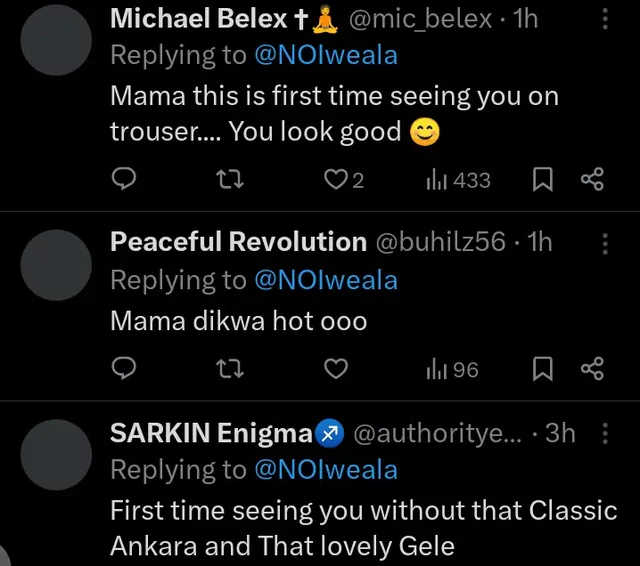
Task: Like Peaceful Revolution's tweet
Action: click(336, 369)
